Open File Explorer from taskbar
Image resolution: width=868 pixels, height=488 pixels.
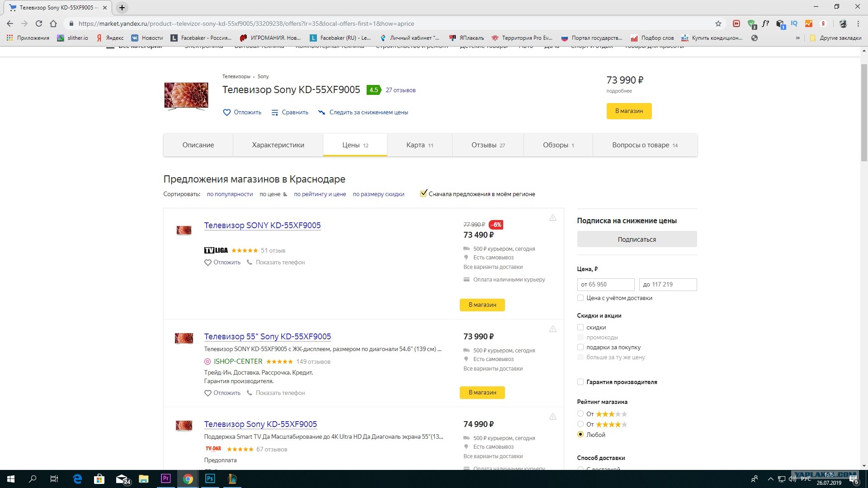click(144, 479)
